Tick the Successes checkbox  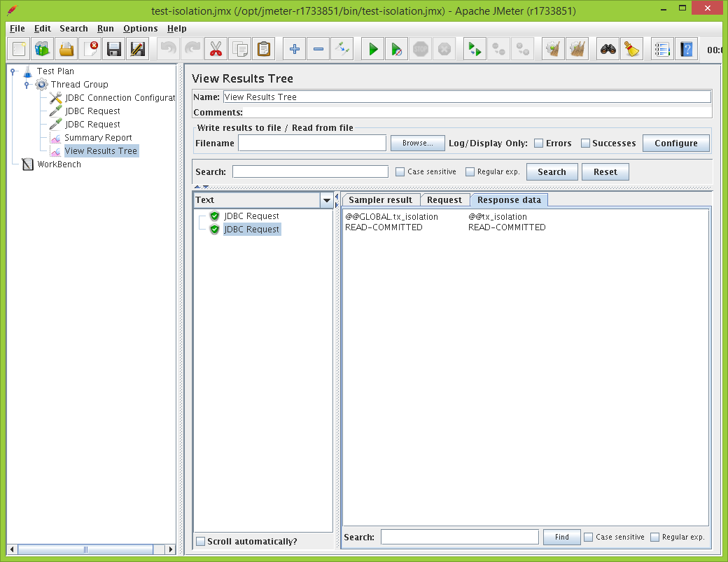[585, 143]
